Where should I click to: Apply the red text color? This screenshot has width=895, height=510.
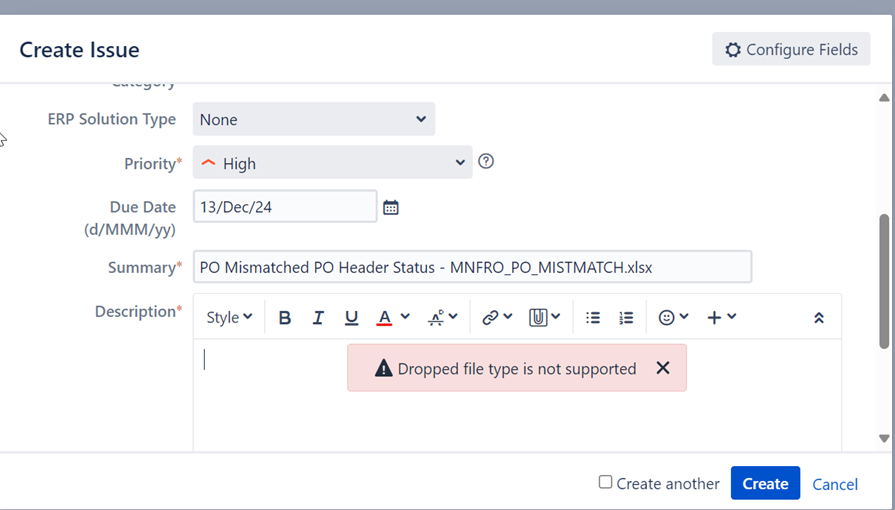click(384, 318)
